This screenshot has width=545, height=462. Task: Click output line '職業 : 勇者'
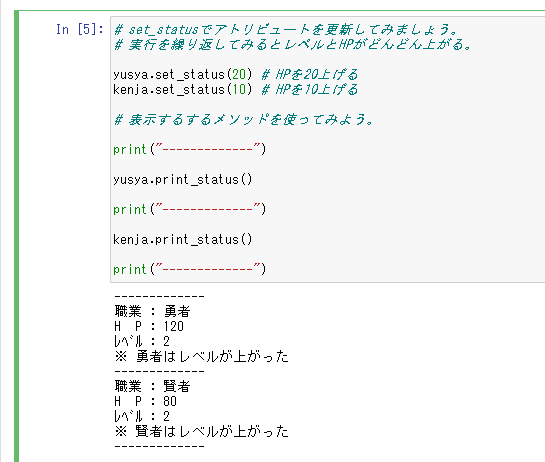tap(152, 311)
